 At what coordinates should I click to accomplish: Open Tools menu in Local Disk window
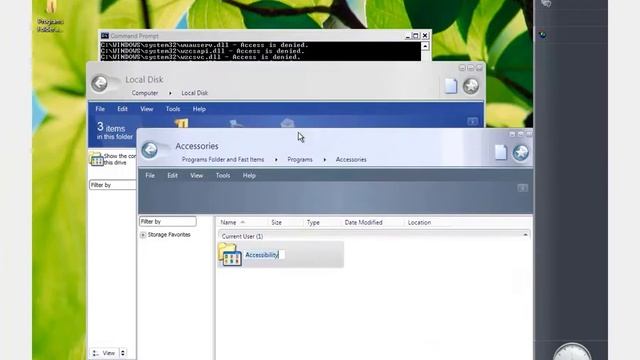point(173,109)
